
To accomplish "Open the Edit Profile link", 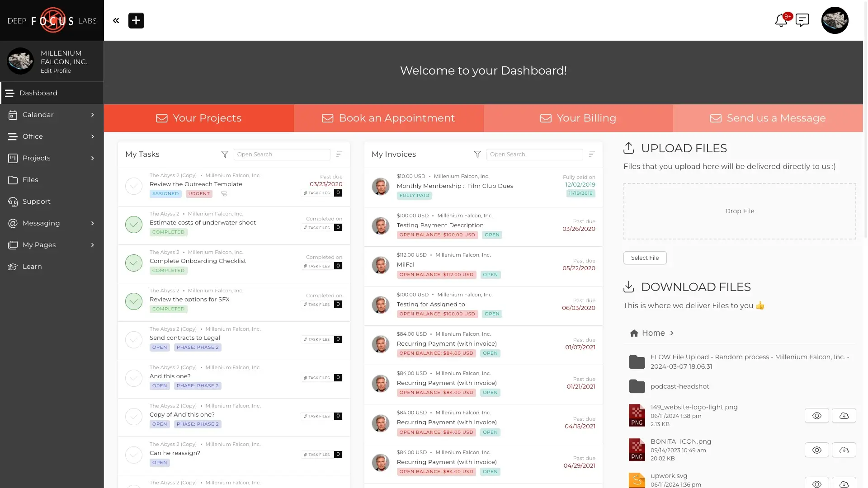I will coord(56,71).
